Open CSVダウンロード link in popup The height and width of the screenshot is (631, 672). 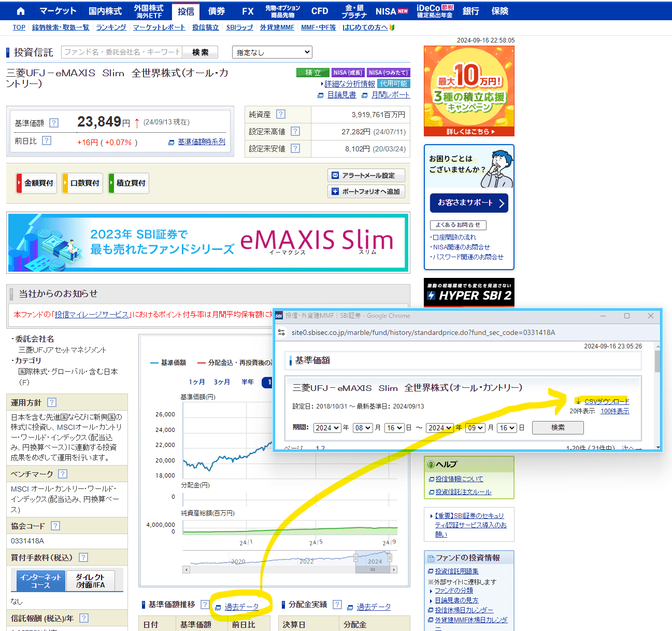(607, 401)
